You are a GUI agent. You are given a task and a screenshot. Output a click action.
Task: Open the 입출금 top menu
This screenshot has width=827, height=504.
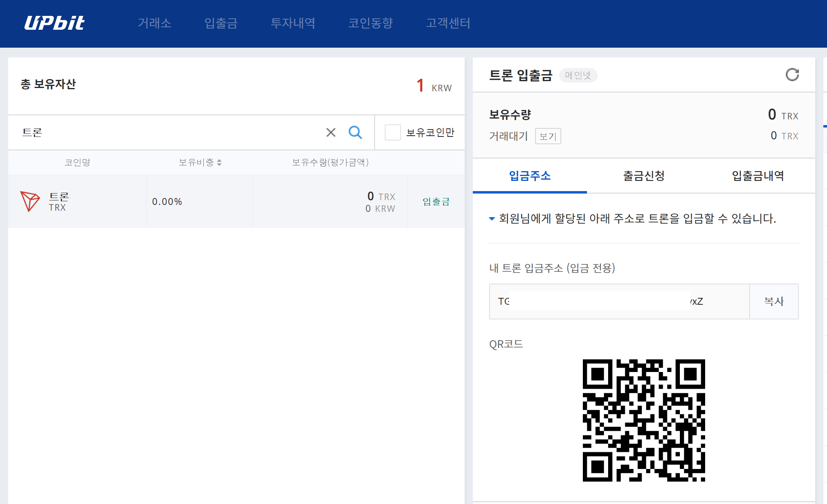(221, 23)
